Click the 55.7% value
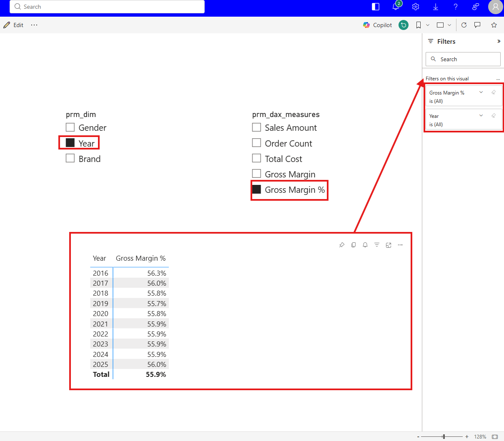The image size is (504, 441). click(x=157, y=304)
